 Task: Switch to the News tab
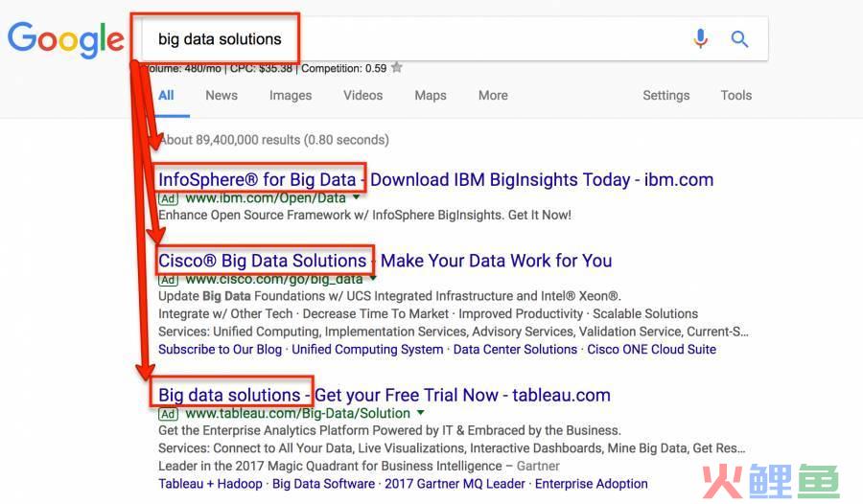pyautogui.click(x=222, y=95)
